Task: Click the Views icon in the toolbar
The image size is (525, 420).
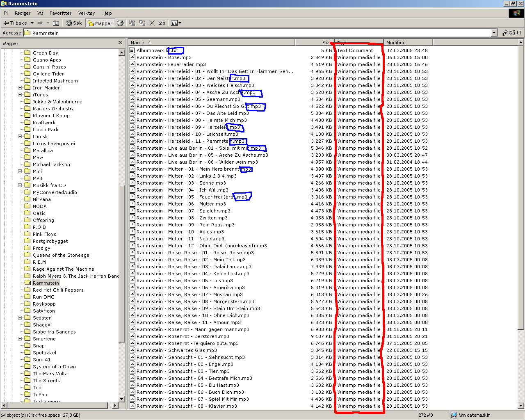Action: click(x=174, y=23)
